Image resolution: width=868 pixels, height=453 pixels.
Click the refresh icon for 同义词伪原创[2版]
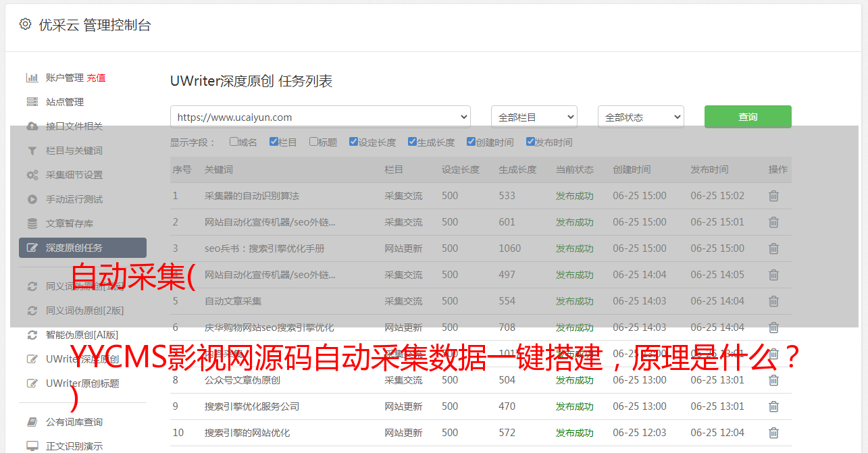point(32,311)
